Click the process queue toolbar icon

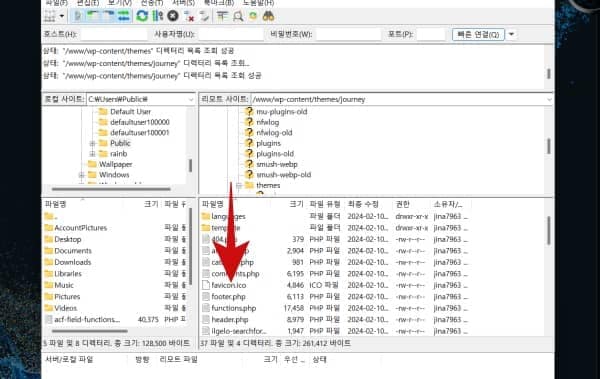158,16
